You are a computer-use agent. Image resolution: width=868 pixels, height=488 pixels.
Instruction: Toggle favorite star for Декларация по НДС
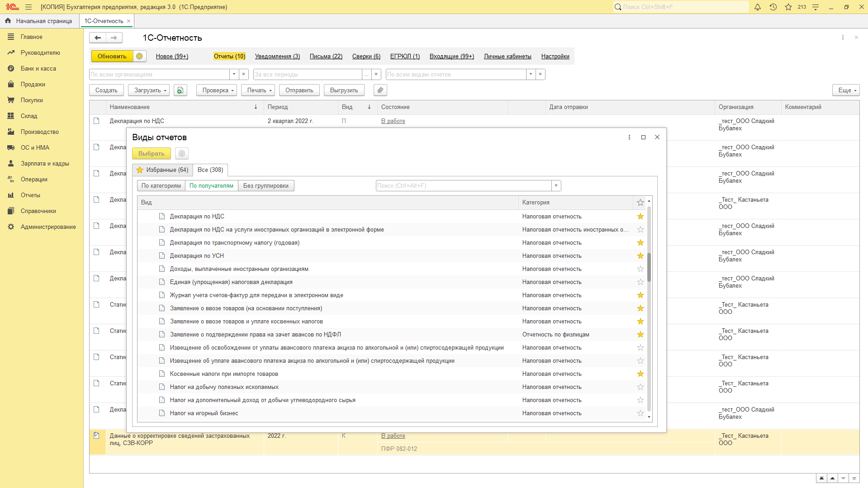coord(640,217)
